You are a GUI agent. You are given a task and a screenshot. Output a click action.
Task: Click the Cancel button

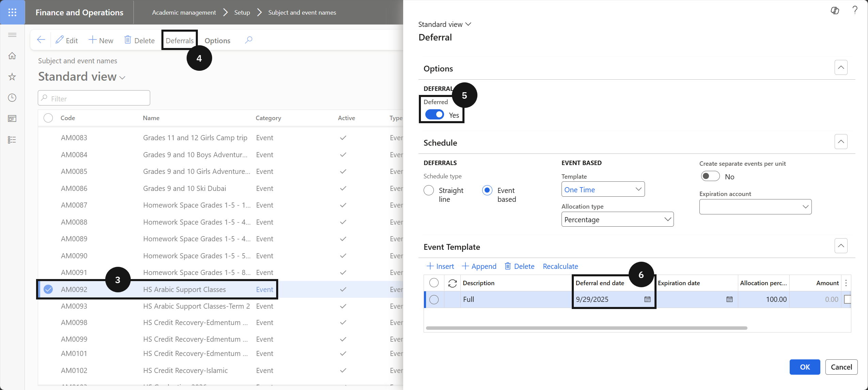click(x=841, y=367)
